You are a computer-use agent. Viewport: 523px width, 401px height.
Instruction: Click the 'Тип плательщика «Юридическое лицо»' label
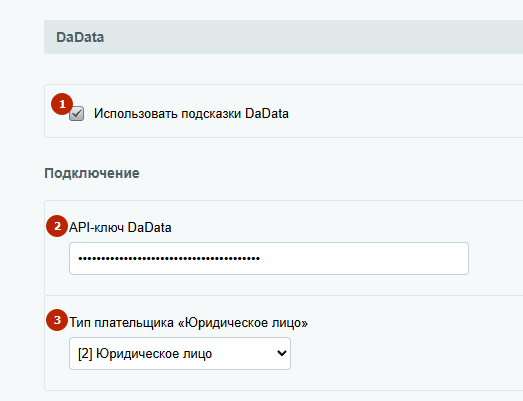click(x=188, y=323)
